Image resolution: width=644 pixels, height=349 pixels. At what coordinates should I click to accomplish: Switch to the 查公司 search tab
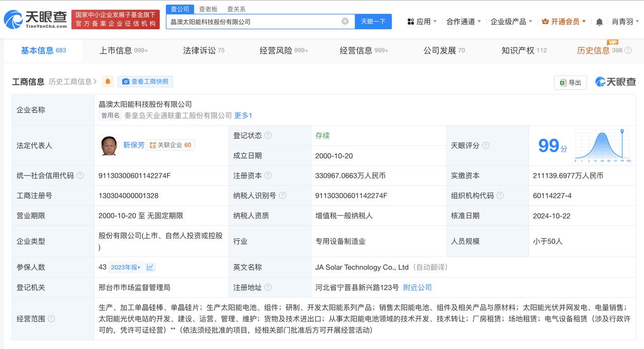(x=180, y=9)
